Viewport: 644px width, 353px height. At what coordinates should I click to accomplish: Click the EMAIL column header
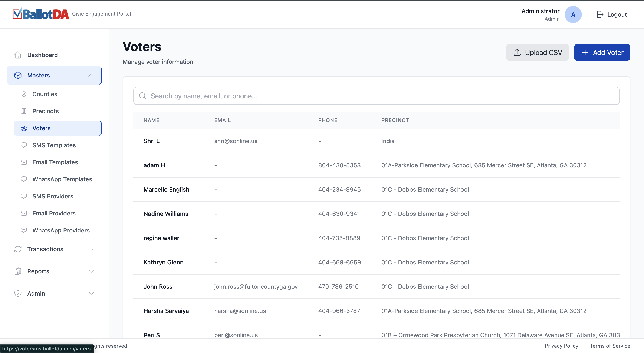click(x=222, y=120)
